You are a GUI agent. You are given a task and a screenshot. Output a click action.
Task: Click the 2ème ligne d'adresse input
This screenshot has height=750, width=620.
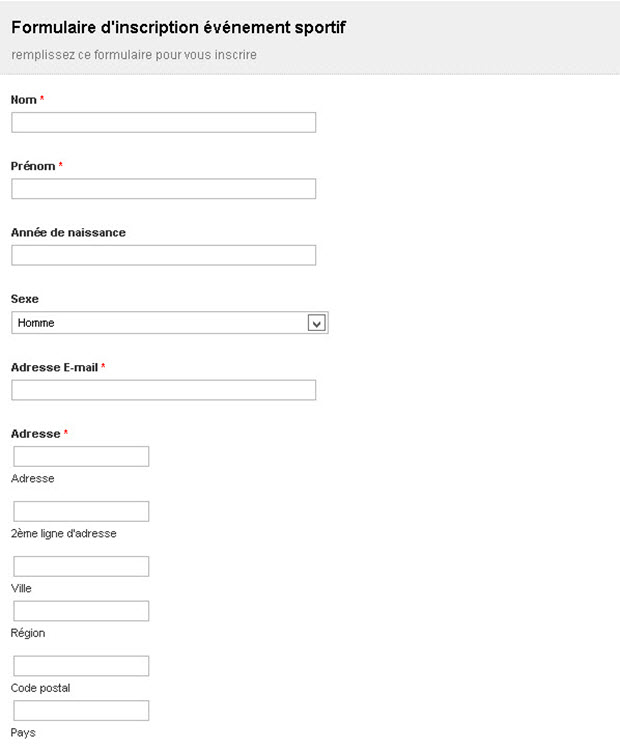[81, 512]
